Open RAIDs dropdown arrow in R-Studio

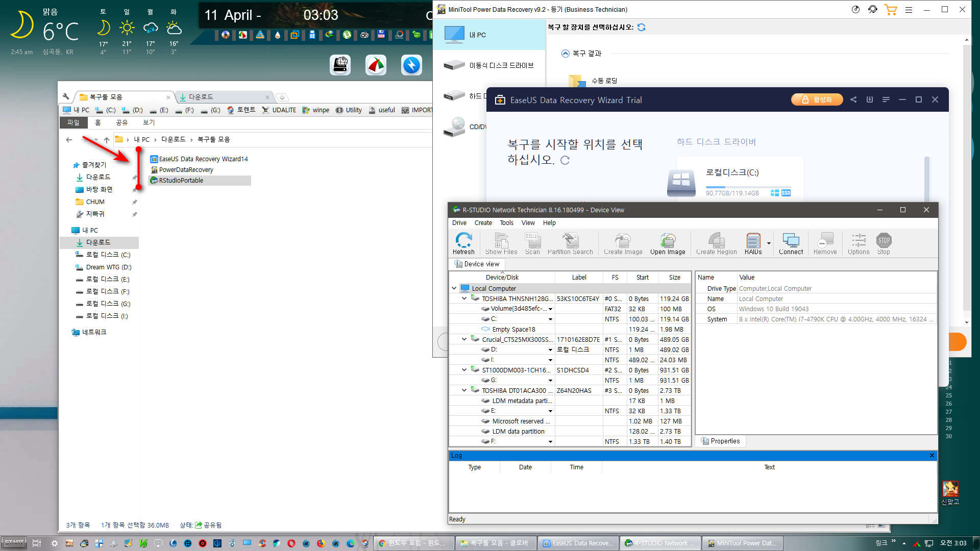tap(769, 243)
